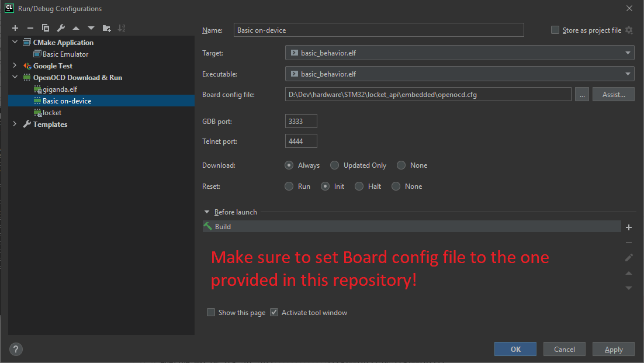Click the Board config file path field
The image size is (644, 363).
428,95
